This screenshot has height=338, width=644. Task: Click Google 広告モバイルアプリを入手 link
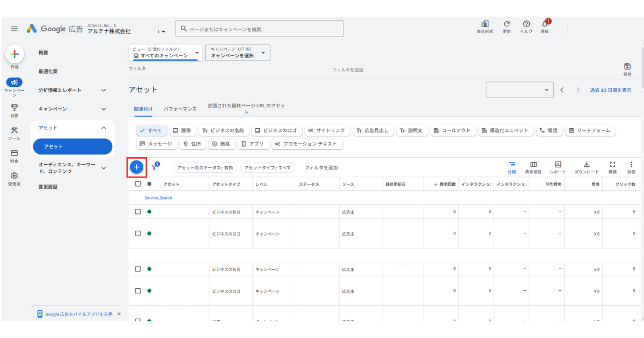click(x=78, y=314)
